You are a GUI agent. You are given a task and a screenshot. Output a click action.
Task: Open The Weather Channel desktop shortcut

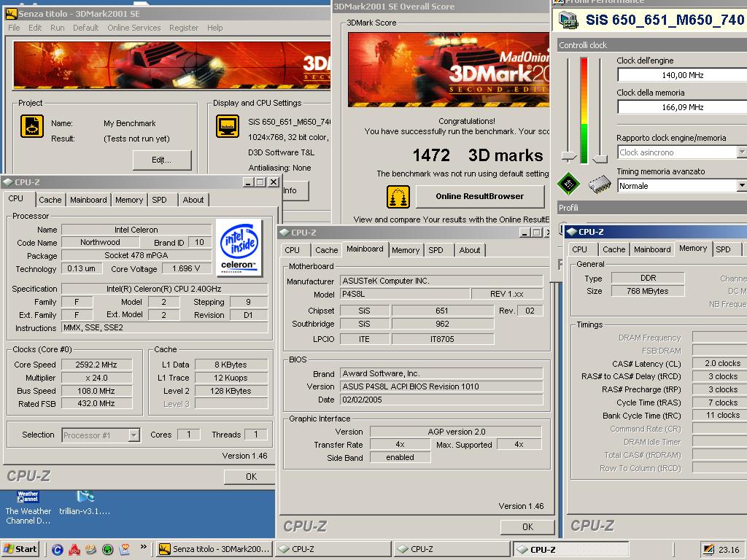(x=28, y=507)
